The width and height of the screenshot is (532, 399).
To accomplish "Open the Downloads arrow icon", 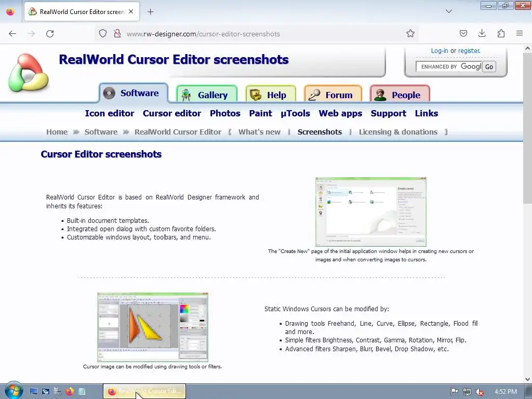I will [x=482, y=33].
